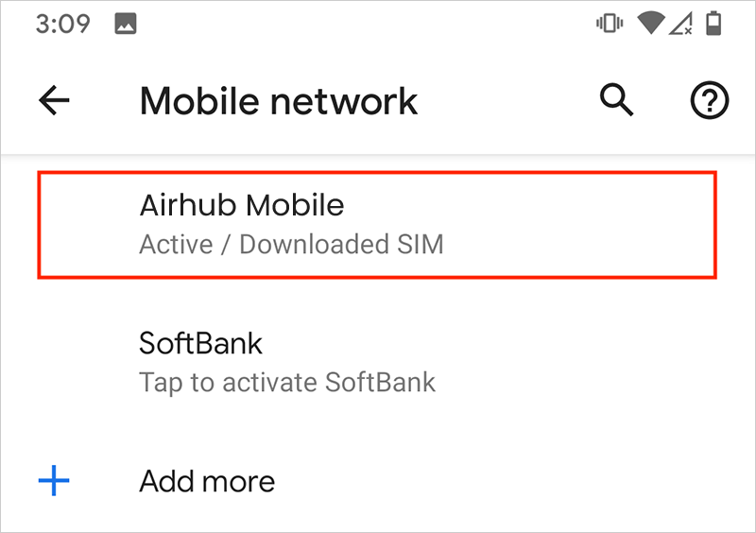Tap the picture notification icon in status bar
The image size is (756, 533).
pos(125,25)
